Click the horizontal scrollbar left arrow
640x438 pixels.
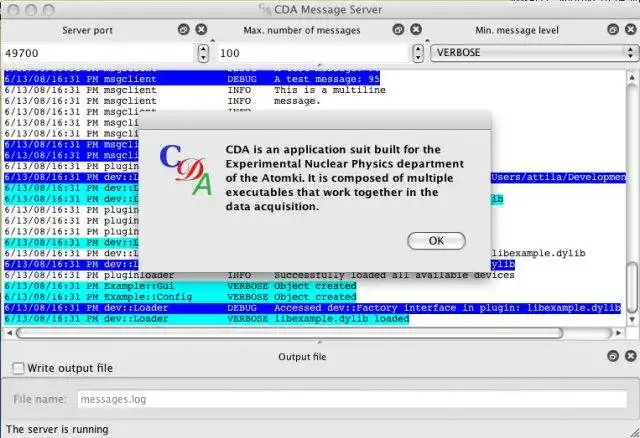9,333
